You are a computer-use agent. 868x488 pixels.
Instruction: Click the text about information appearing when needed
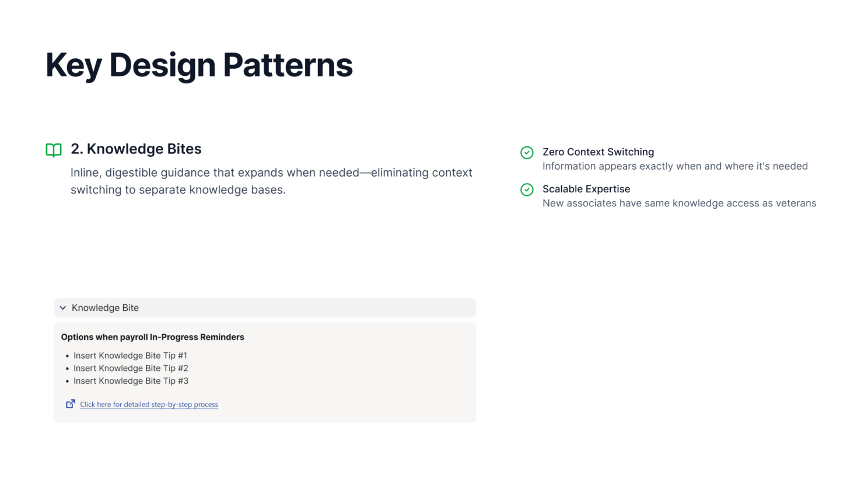coord(675,166)
